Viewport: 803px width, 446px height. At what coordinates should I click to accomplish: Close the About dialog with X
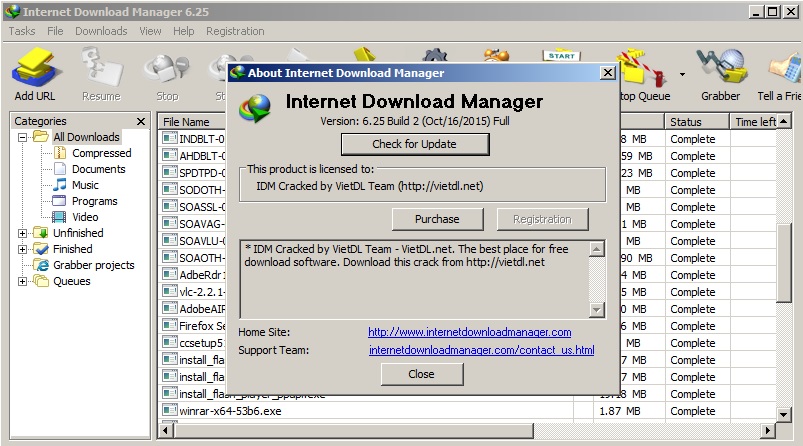pyautogui.click(x=607, y=73)
